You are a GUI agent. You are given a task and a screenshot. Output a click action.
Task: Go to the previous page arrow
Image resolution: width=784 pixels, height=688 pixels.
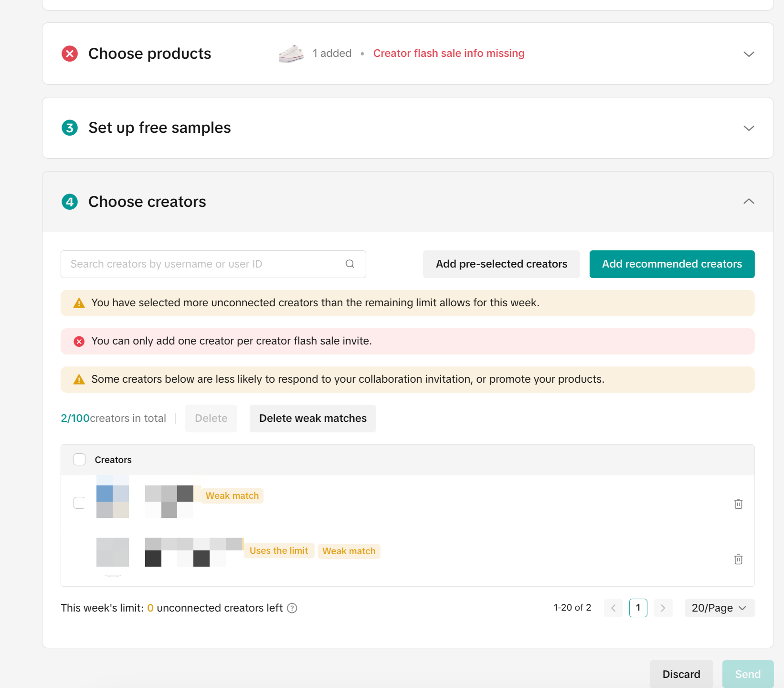[613, 608]
